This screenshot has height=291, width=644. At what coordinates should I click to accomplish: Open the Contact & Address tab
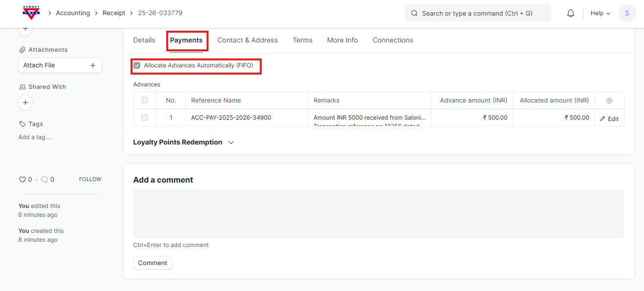tap(247, 41)
